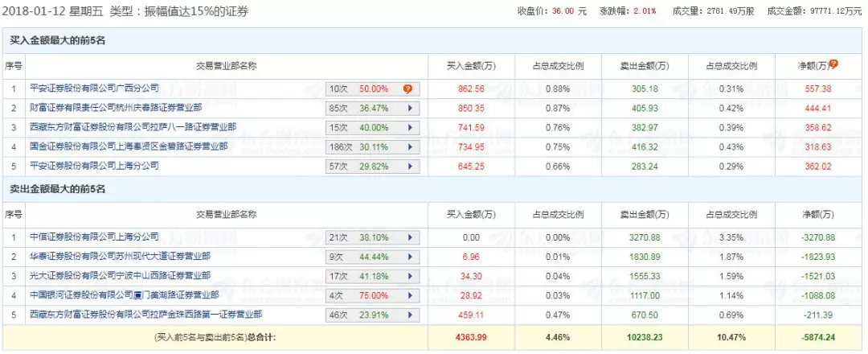Viewport: 868px width, 354px height.
Task: Click total net amount -5874.24
Action: click(x=818, y=337)
